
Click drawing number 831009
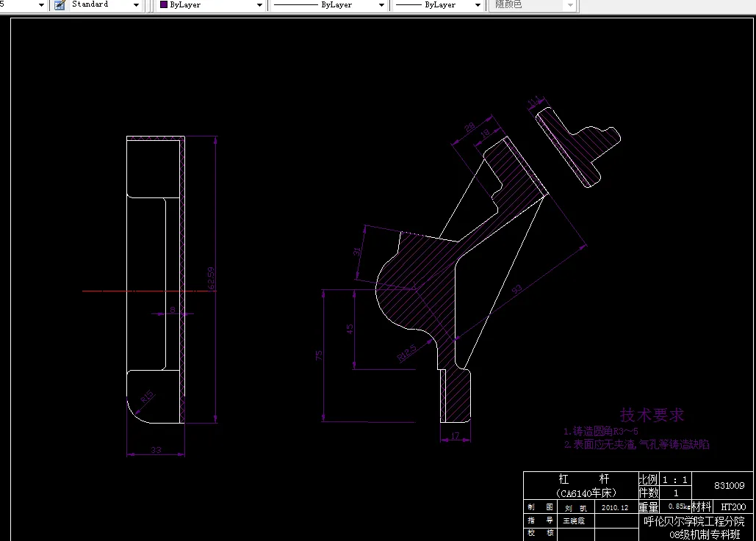coord(729,486)
